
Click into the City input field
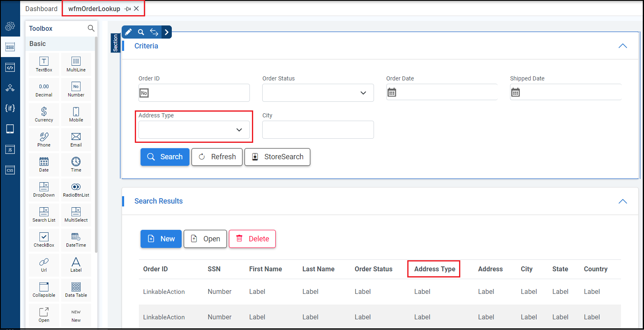tap(318, 130)
